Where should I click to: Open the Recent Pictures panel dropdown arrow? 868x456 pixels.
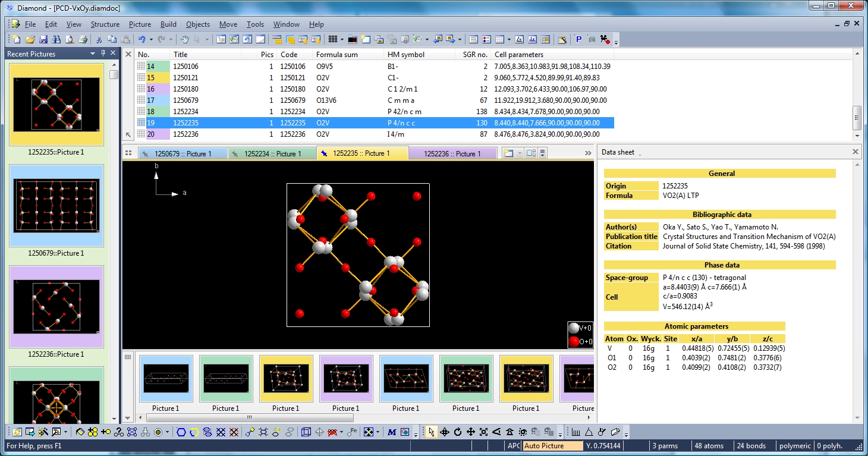pos(93,54)
